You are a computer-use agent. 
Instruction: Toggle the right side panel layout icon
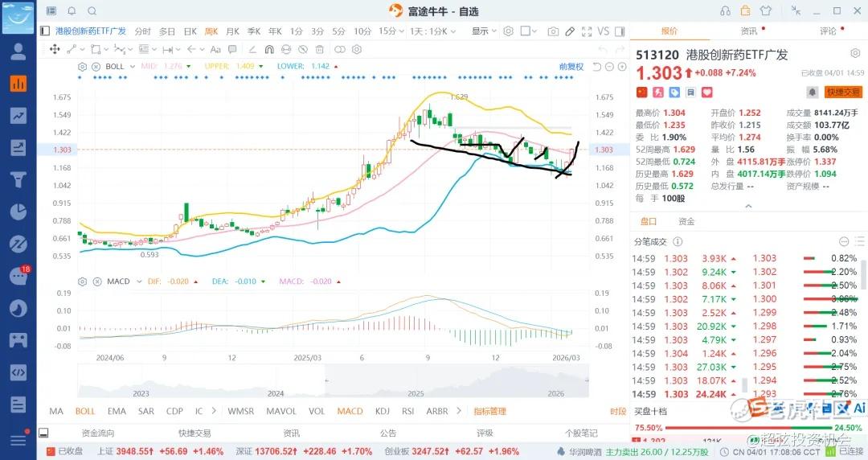pyautogui.click(x=620, y=31)
